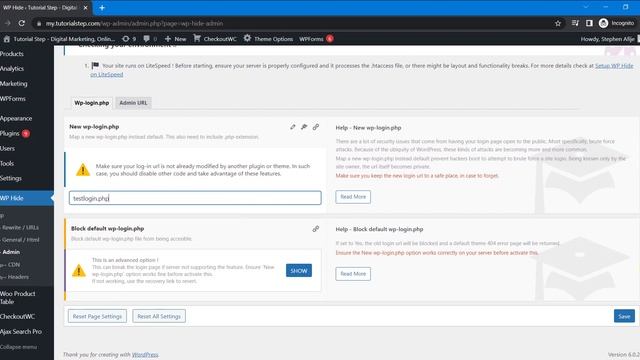Open Tools in the sidebar
Viewport: 640px width, 360px height.
[7, 163]
